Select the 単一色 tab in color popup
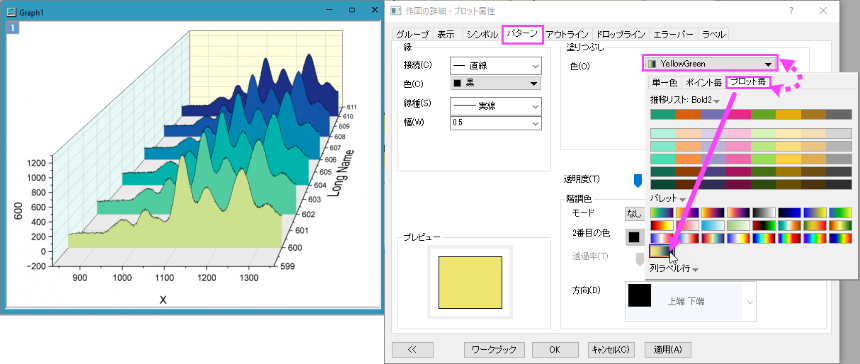The image size is (860, 364). [x=664, y=83]
